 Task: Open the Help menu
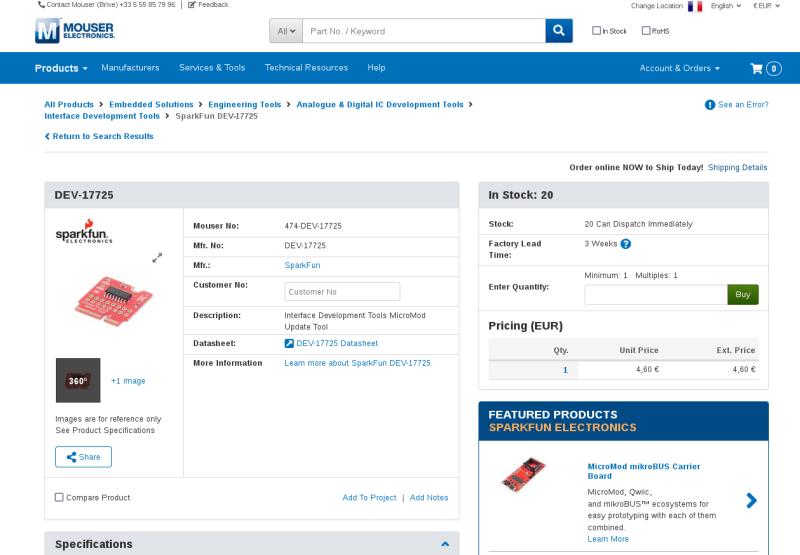pos(376,68)
